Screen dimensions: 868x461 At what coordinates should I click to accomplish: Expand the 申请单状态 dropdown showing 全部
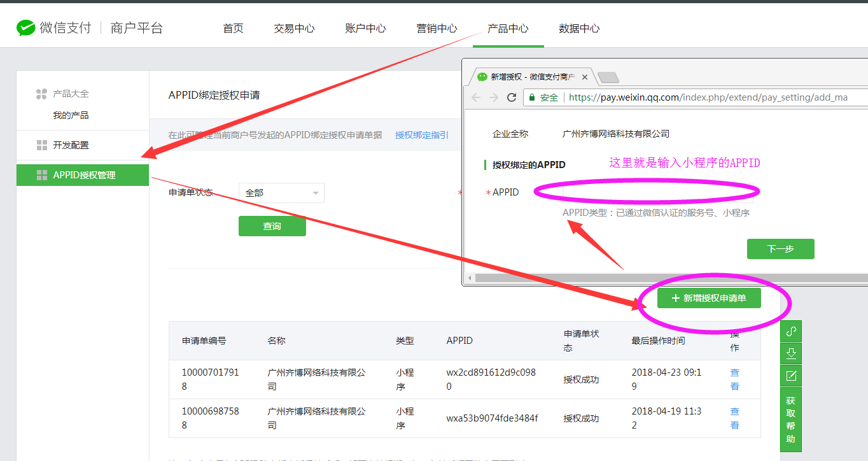coord(281,193)
